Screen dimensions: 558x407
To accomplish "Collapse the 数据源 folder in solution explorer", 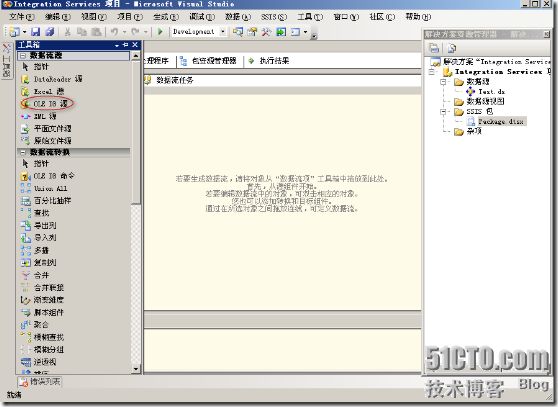I will pyautogui.click(x=443, y=82).
